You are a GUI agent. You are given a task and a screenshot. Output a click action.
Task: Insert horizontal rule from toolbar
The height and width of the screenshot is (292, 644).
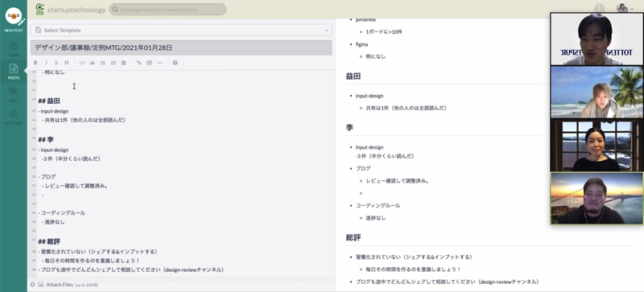point(159,63)
